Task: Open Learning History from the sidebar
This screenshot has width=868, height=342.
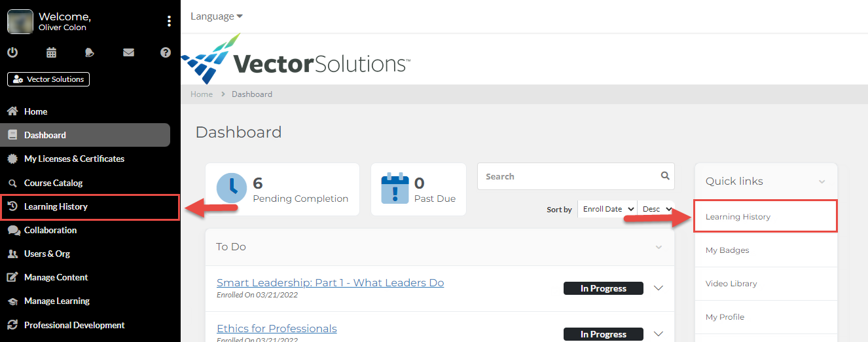Action: coord(56,206)
